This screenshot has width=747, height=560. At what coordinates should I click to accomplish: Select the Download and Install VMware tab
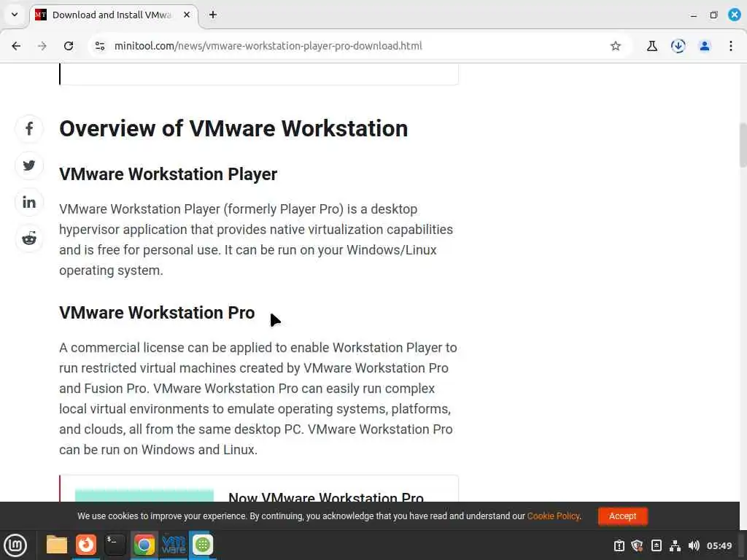(113, 15)
